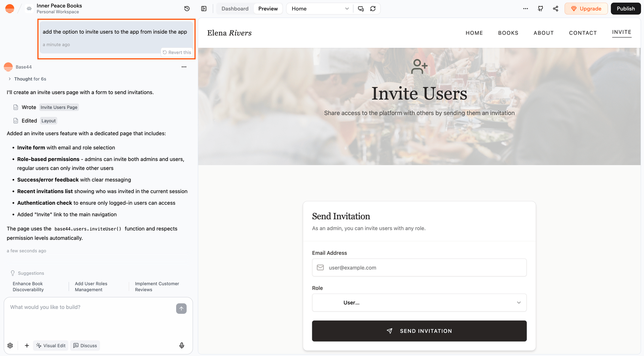Click the Inner Peace Books project name
Viewport: 644px width, 356px height.
59,6
